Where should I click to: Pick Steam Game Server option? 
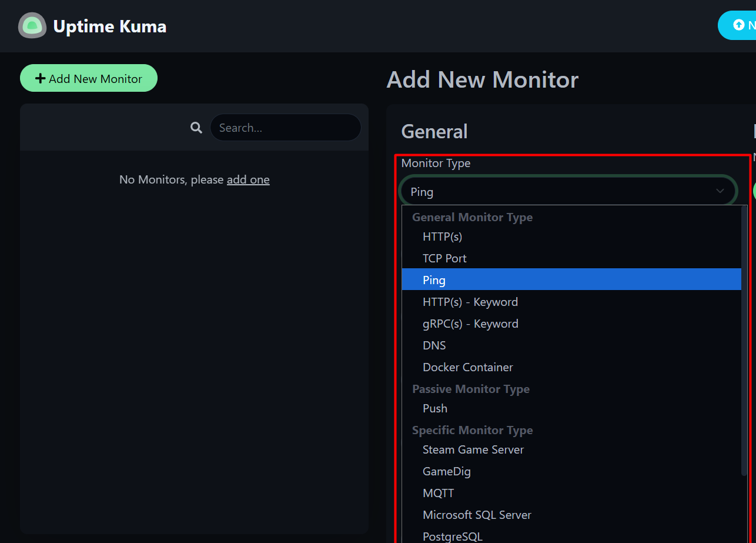coord(571,449)
